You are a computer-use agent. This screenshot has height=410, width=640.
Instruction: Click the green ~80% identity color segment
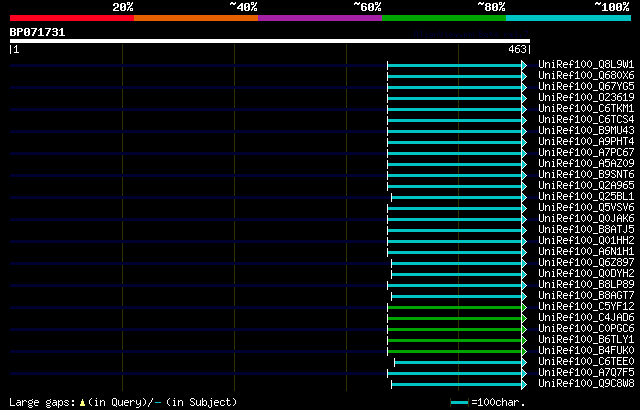click(x=444, y=18)
